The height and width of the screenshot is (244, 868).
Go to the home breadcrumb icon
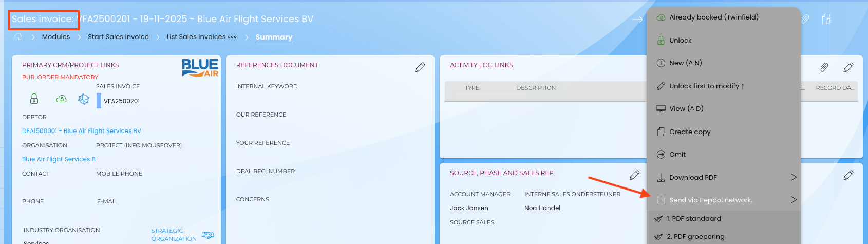[x=18, y=36]
